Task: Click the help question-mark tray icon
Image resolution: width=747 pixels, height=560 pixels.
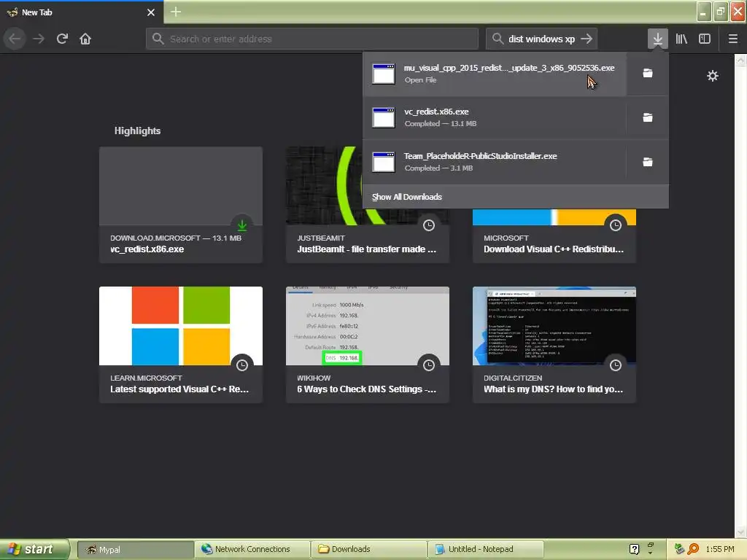Action: click(x=634, y=549)
